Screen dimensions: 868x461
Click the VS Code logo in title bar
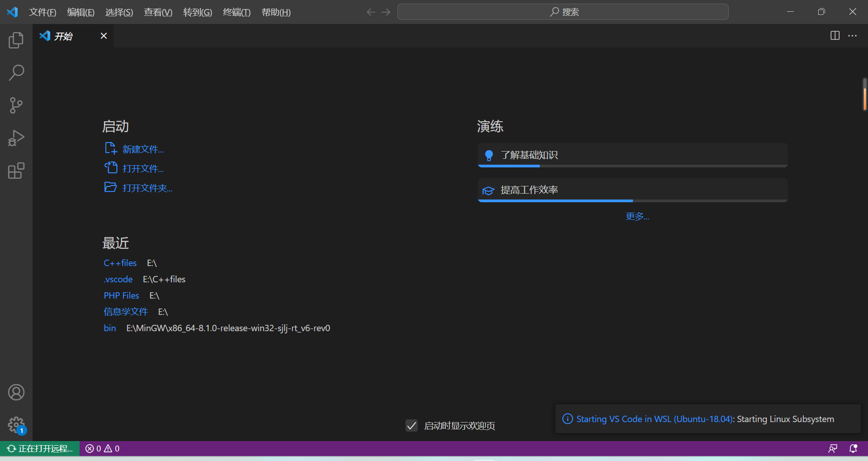click(12, 12)
